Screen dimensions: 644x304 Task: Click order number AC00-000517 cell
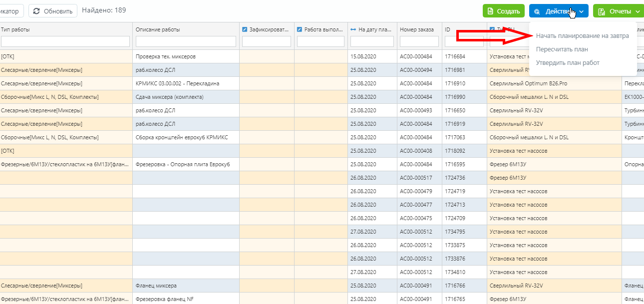click(x=416, y=178)
